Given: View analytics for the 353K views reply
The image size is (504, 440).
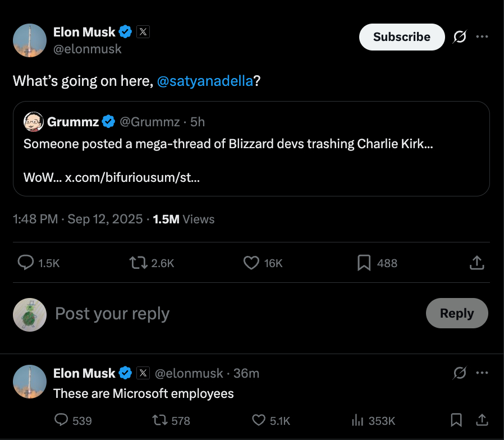Looking at the screenshot, I should pyautogui.click(x=357, y=420).
